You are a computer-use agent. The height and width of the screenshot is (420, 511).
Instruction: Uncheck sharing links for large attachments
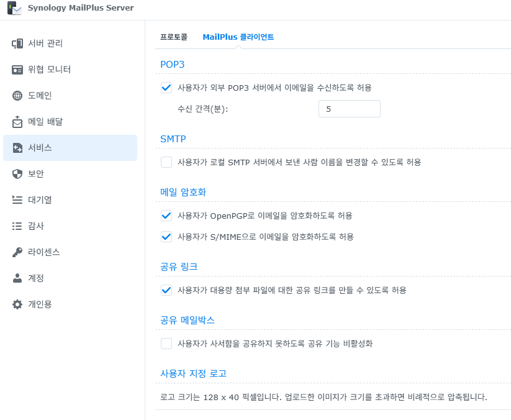[166, 290]
